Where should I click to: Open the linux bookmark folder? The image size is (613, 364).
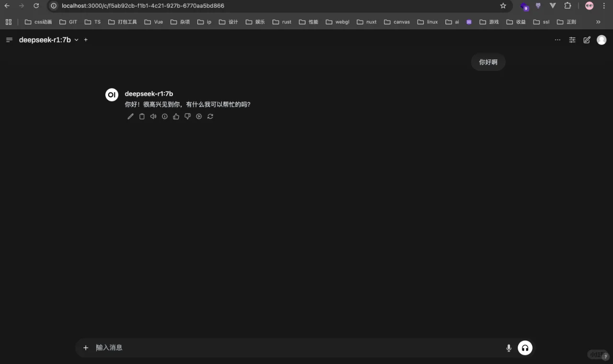(428, 22)
